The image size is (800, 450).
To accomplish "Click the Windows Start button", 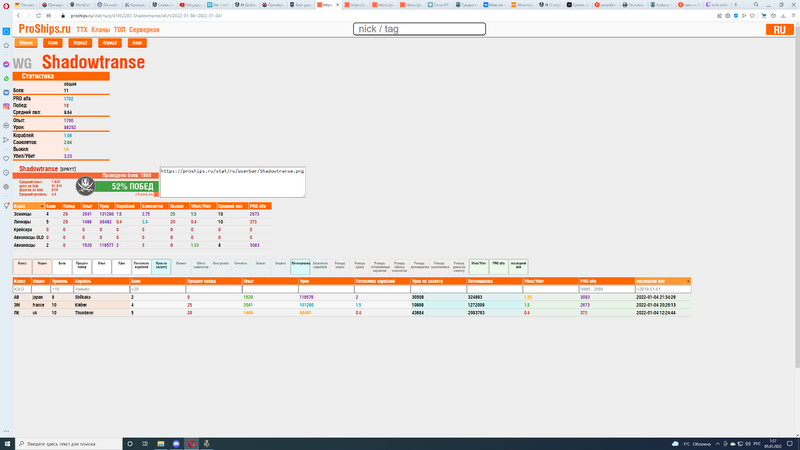I will point(8,442).
